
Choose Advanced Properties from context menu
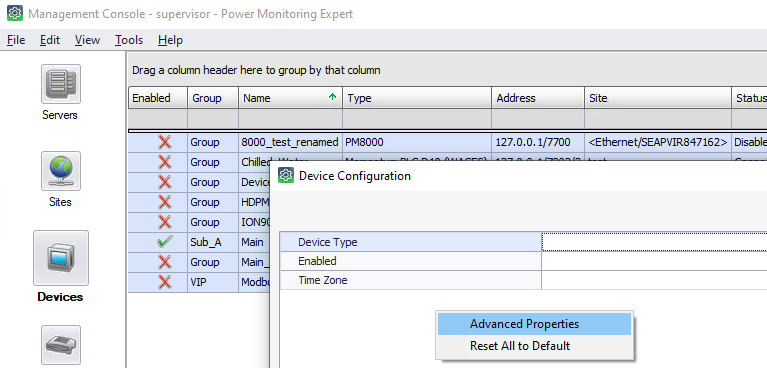(x=535, y=324)
